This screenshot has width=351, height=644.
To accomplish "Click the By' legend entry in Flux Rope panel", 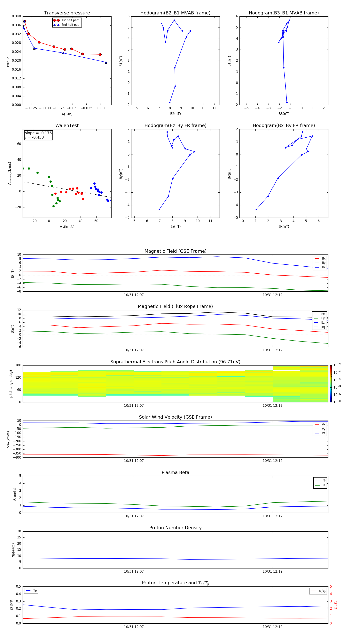I will tap(320, 318).
